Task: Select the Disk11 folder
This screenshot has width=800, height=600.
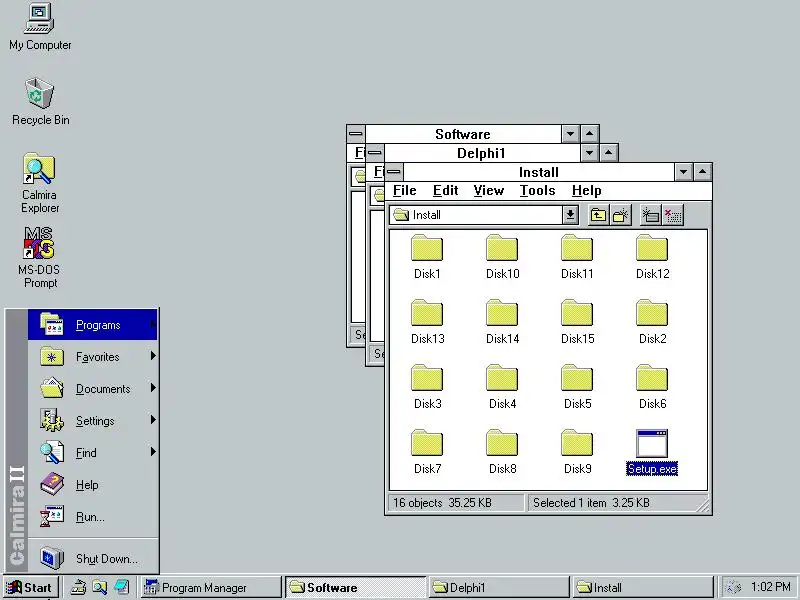Action: (577, 257)
